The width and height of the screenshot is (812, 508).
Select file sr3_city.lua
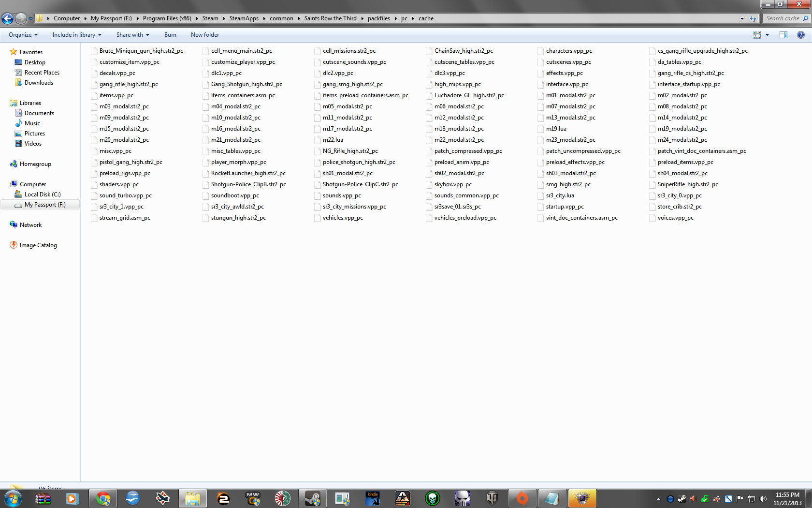(560, 195)
